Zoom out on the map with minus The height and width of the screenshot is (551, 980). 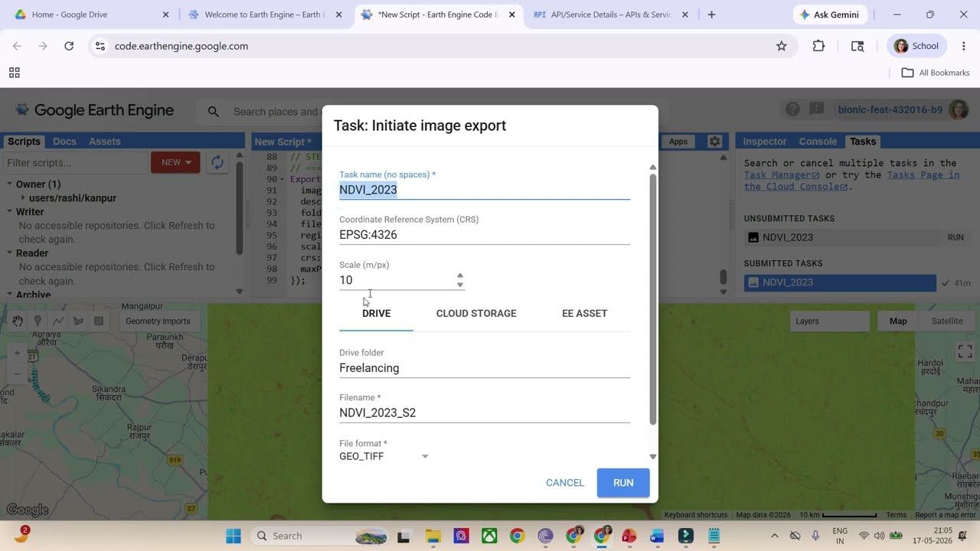17,373
